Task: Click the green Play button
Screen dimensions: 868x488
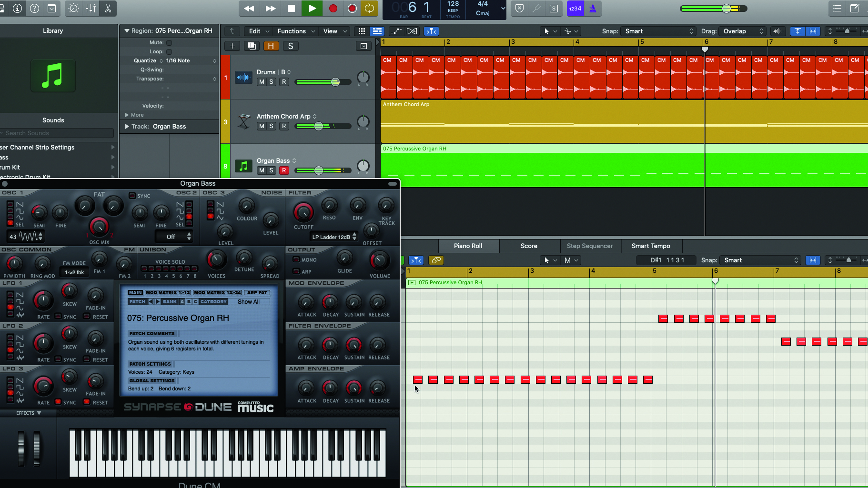Action: point(312,9)
